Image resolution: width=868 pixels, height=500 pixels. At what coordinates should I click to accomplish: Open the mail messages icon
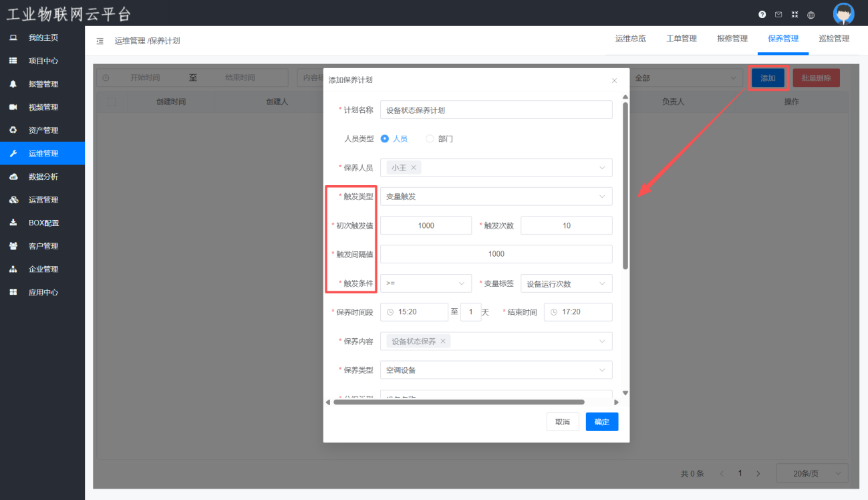(x=778, y=15)
